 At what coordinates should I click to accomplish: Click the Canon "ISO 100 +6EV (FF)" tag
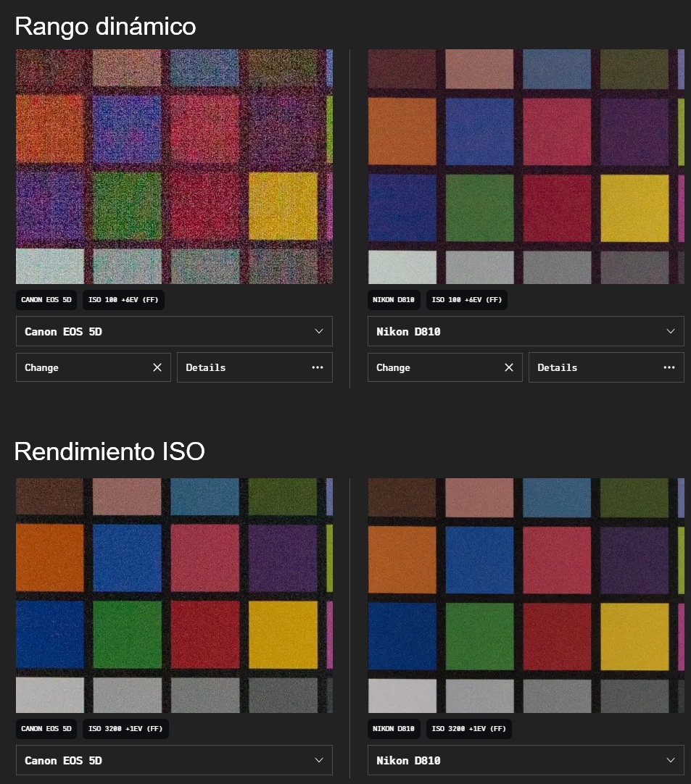[123, 300]
